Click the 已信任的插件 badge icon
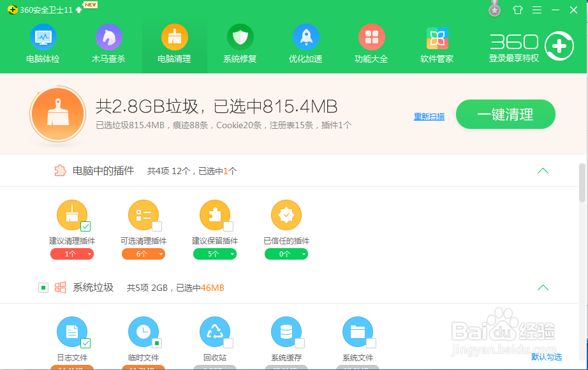Screen dimensions: 588x370 click(x=286, y=214)
